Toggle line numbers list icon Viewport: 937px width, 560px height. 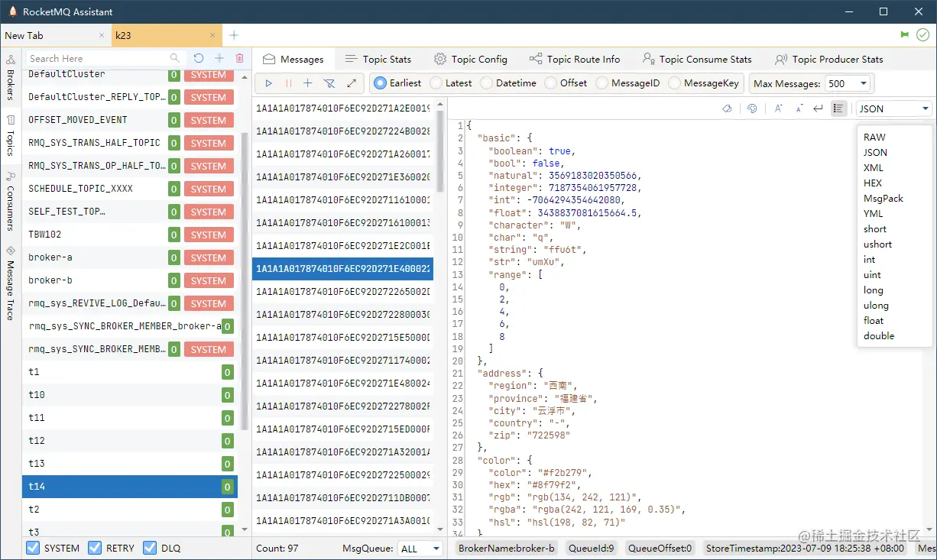(x=838, y=108)
